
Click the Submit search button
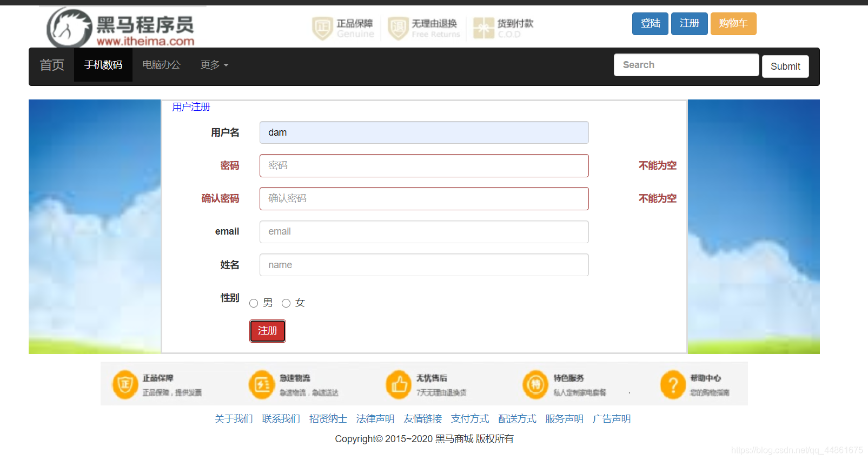(x=785, y=66)
